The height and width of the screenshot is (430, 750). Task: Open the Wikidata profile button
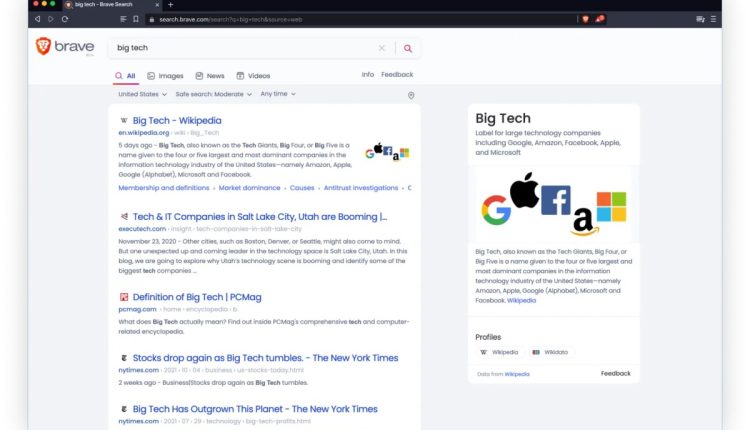[x=550, y=352]
